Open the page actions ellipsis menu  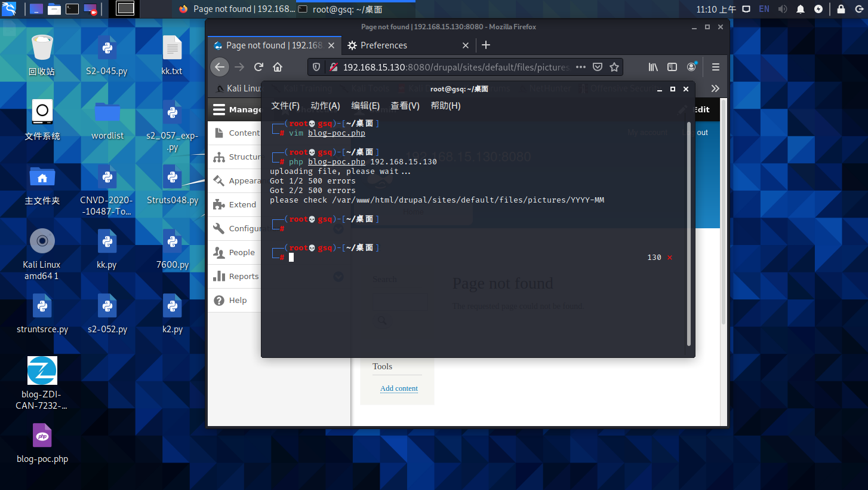coord(580,67)
